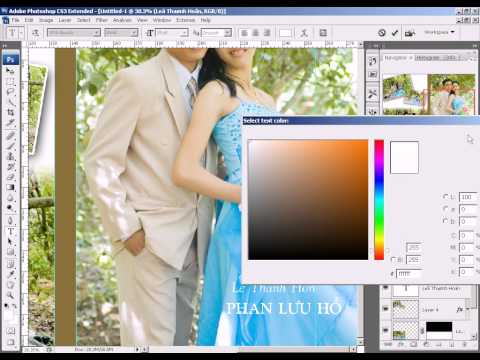Select the Zoom magnifier tool
The image size is (480, 360).
click(x=10, y=295)
